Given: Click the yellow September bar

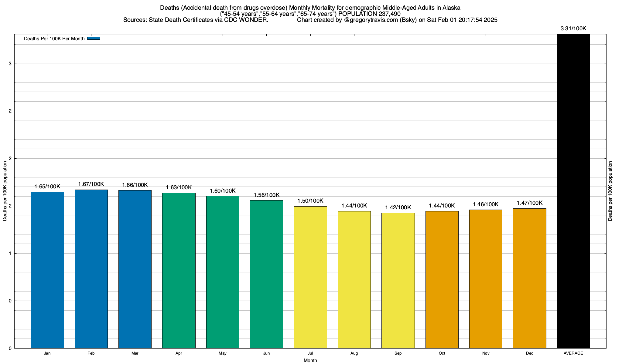Looking at the screenshot, I should [398, 281].
